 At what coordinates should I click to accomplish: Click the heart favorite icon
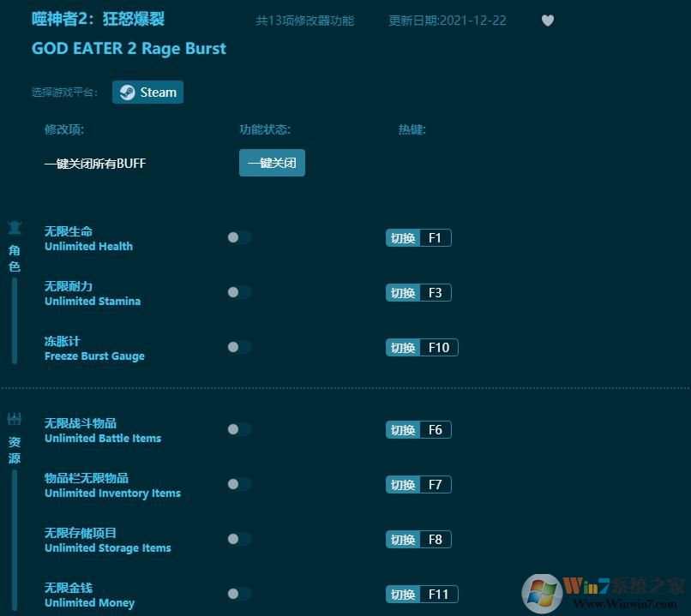point(548,21)
